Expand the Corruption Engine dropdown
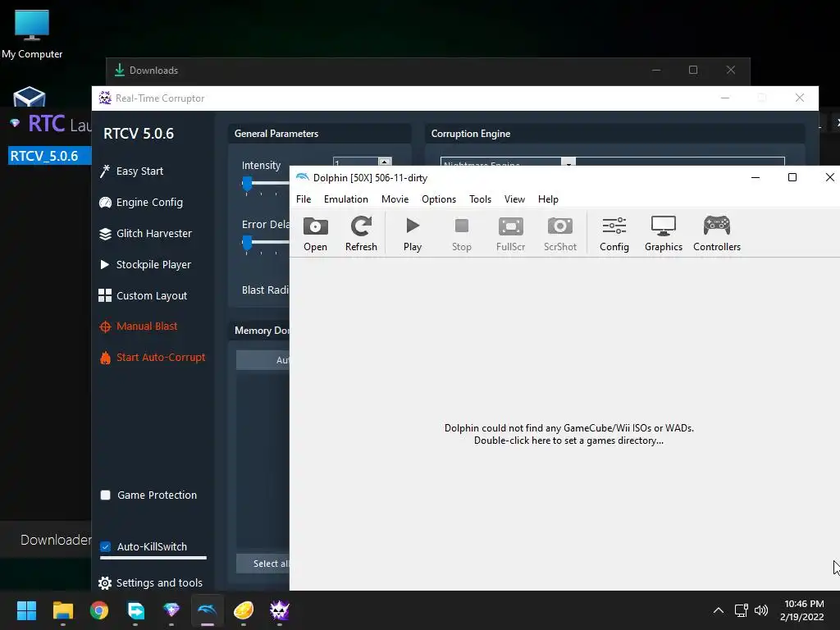Viewport: 840px width, 630px height. (x=568, y=162)
